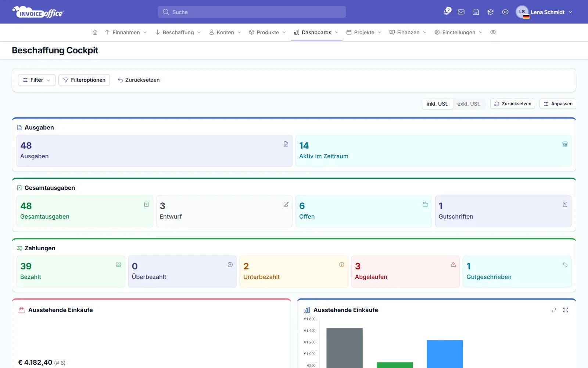Image resolution: width=588 pixels, height=368 pixels.
Task: Expand the Produkte menu
Action: [268, 32]
